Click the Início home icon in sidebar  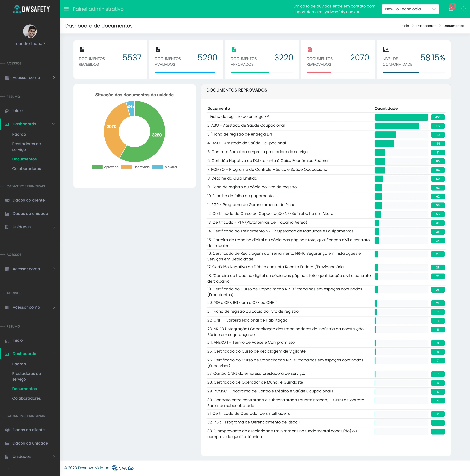pyautogui.click(x=7, y=111)
